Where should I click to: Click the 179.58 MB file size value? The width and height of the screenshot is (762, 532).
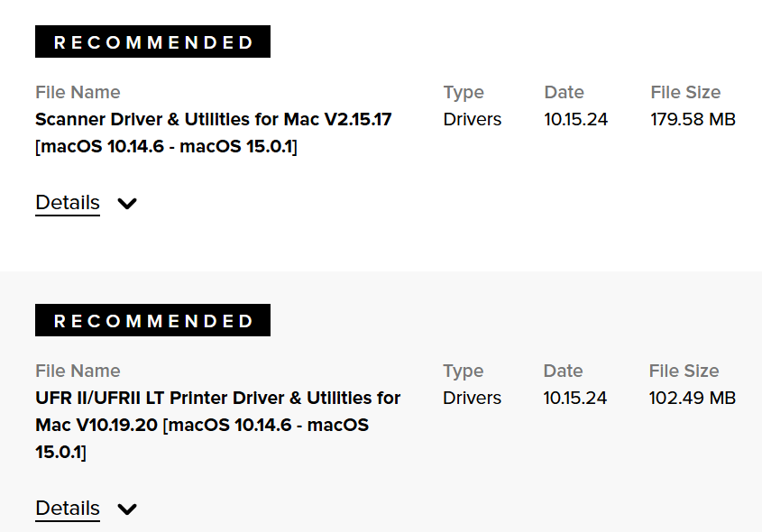pos(693,119)
